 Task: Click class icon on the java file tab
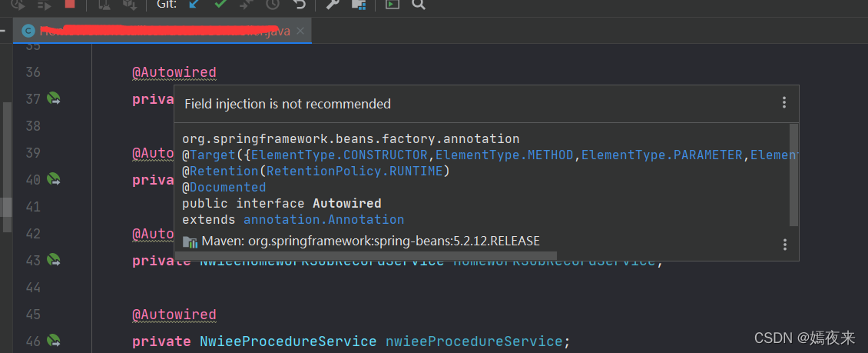pyautogui.click(x=28, y=31)
